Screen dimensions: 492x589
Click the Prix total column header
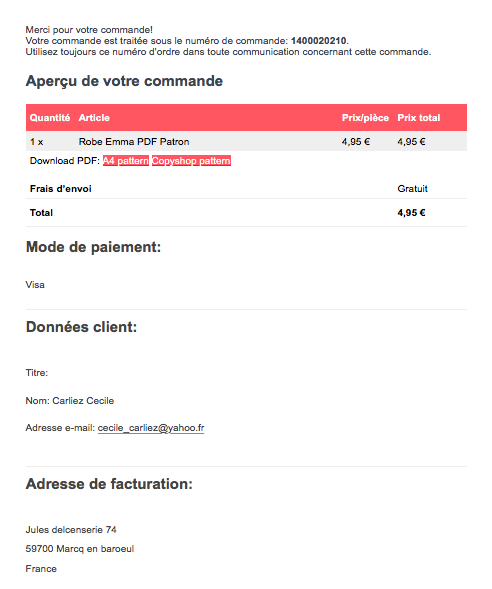click(419, 118)
